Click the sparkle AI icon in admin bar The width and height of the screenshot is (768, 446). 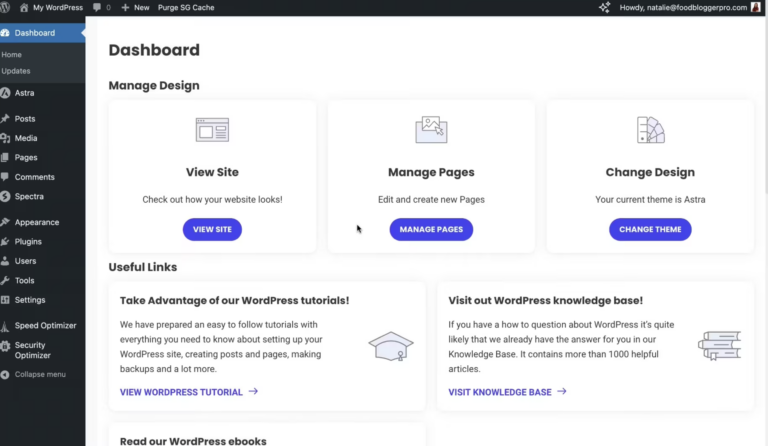604,7
